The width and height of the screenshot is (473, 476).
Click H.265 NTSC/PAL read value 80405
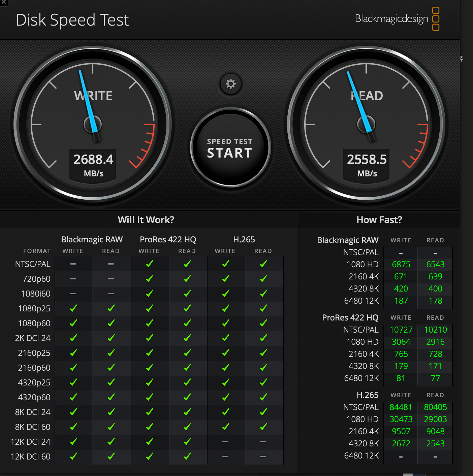point(435,407)
